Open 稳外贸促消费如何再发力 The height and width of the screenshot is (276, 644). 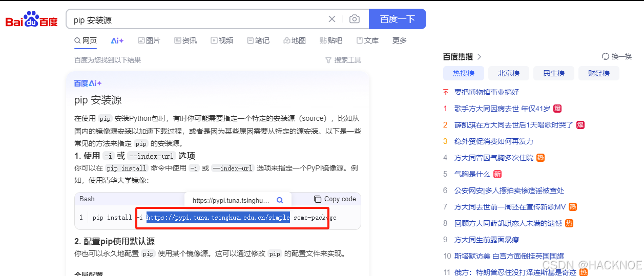[x=494, y=141]
